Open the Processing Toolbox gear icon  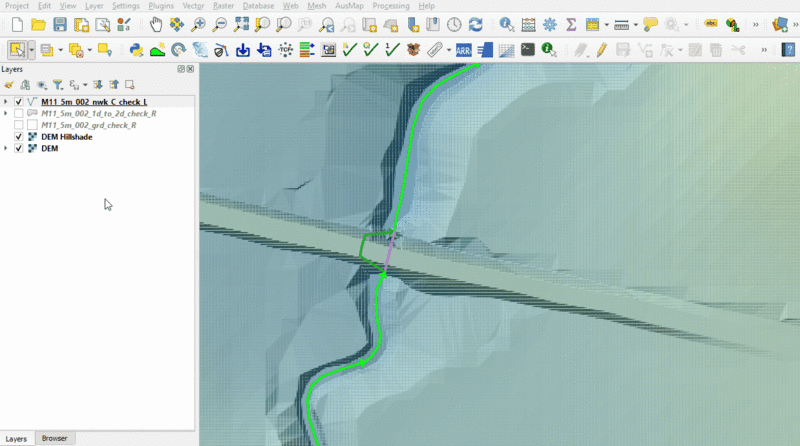coord(548,24)
